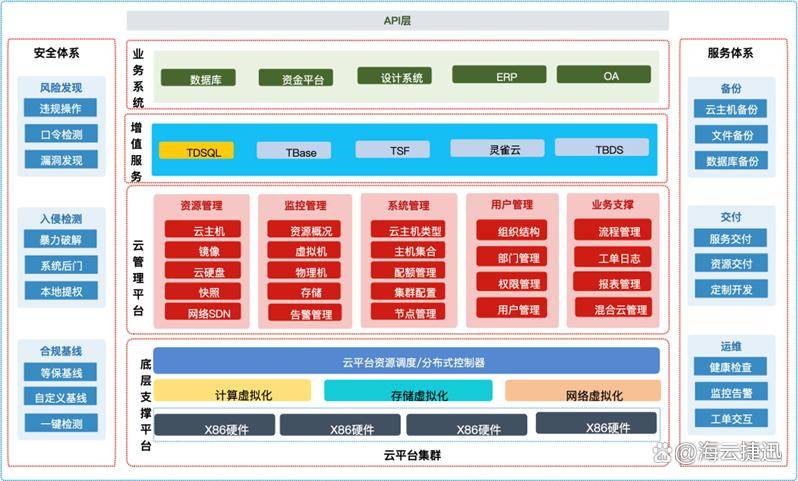798x481 pixels.
Task: Click the 资金平台 green box
Action: click(296, 78)
